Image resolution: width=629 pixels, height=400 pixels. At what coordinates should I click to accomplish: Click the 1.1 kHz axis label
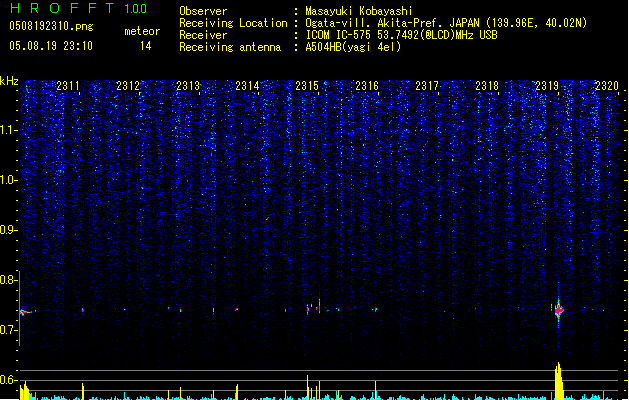9,130
